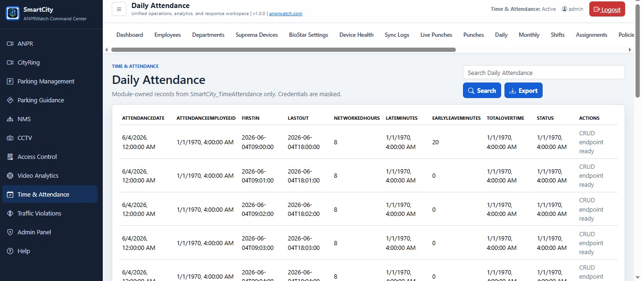Open the Shifts tab
644x281 pixels.
point(557,35)
